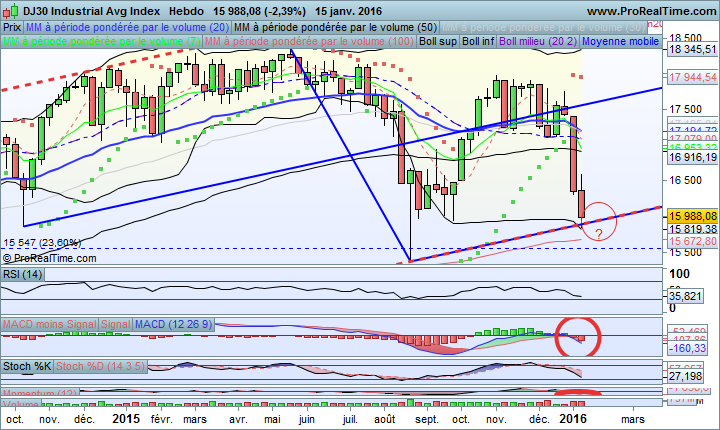Click the mars label at right of time axis
Viewport: 720px width, 430px height.
pos(632,419)
